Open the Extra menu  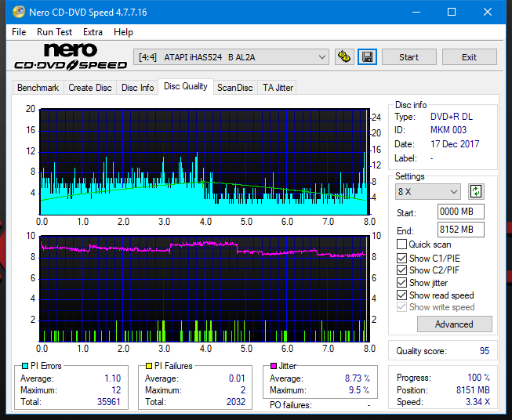coord(93,32)
